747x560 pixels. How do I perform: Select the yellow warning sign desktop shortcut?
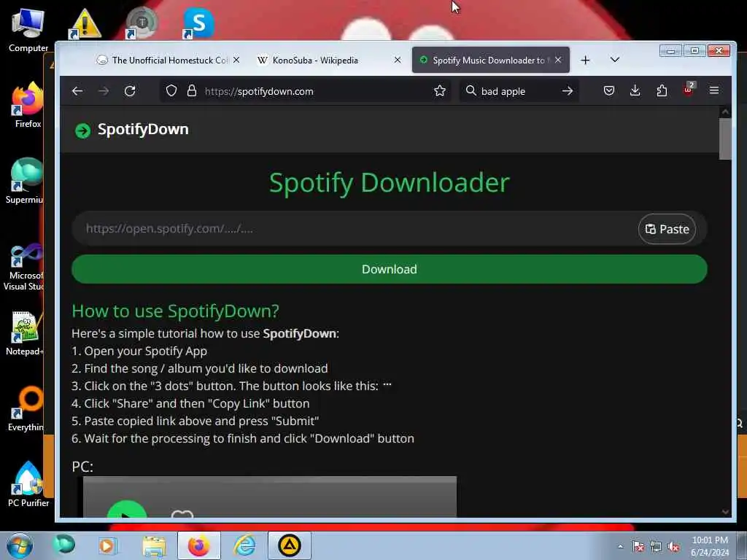(85, 23)
